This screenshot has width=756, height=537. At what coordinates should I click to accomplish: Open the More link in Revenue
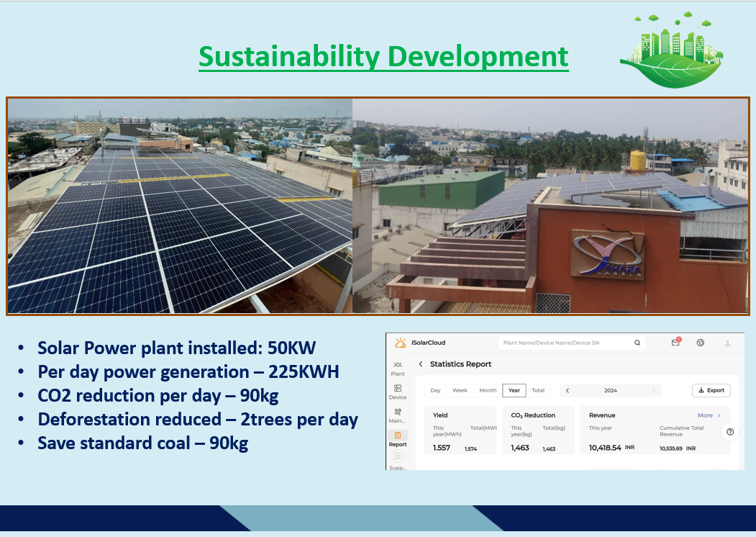tap(709, 415)
